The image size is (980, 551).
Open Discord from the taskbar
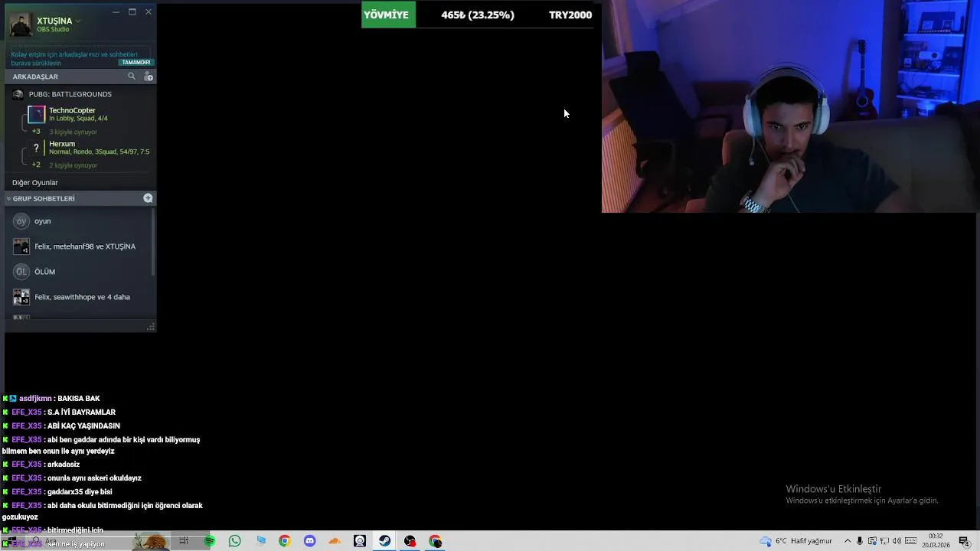(x=309, y=541)
